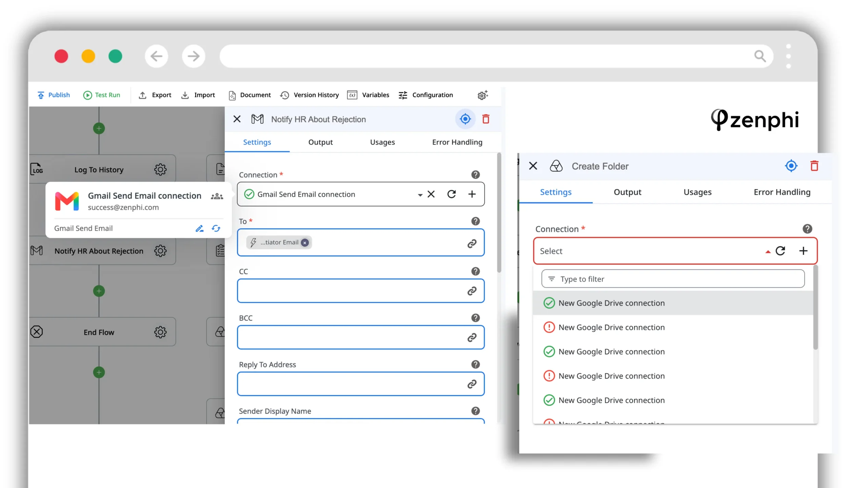Open settings gear for End Flow node
This screenshot has height=488, width=868.
tap(160, 332)
